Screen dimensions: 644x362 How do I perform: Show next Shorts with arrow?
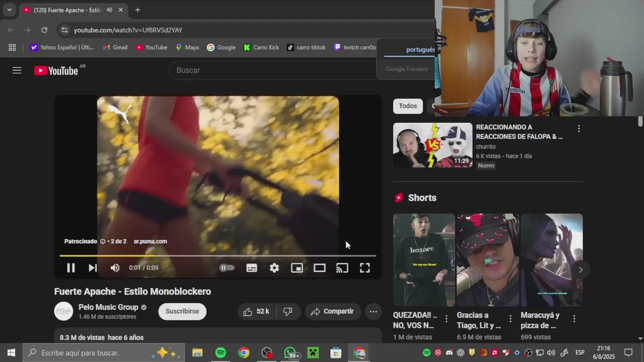click(x=580, y=270)
